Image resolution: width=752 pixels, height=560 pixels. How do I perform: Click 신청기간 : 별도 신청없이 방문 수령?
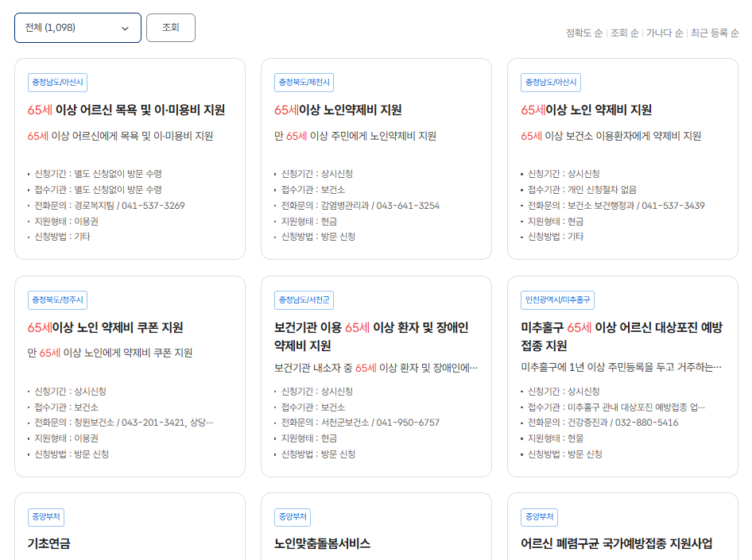tap(99, 174)
